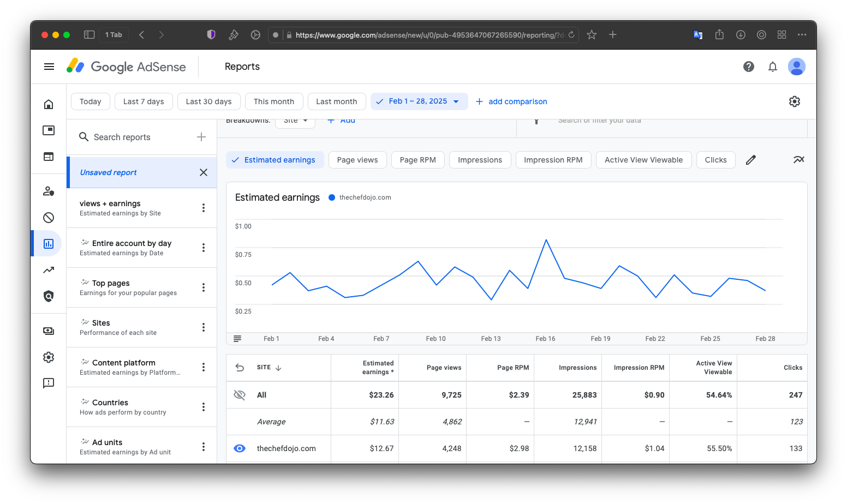Open the Countries report
Image resolution: width=847 pixels, height=504 pixels.
[x=142, y=407]
